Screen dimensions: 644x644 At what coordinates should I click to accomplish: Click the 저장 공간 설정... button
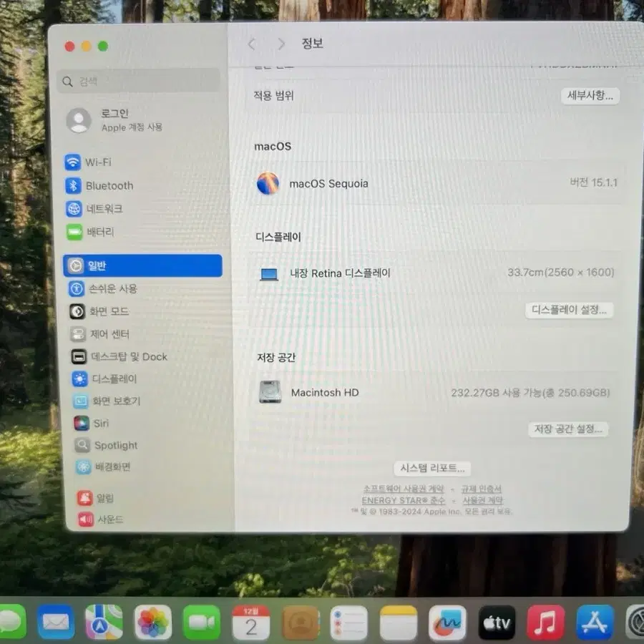click(x=568, y=429)
